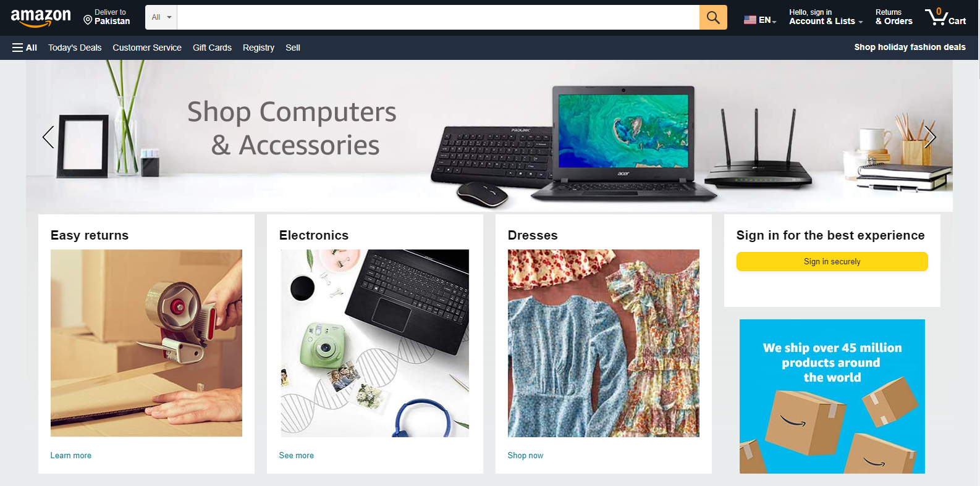The height and width of the screenshot is (486, 980).
Task: Open Today's Deals in nav bar
Action: coord(75,48)
